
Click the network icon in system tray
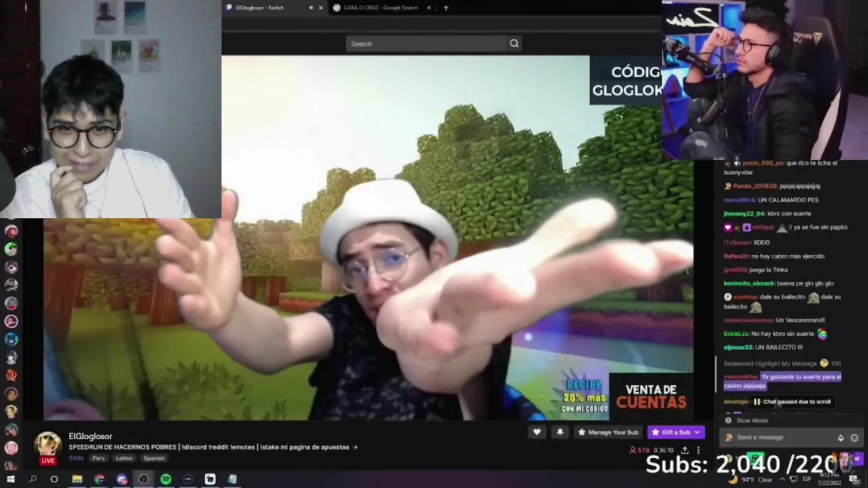pyautogui.click(x=792, y=479)
